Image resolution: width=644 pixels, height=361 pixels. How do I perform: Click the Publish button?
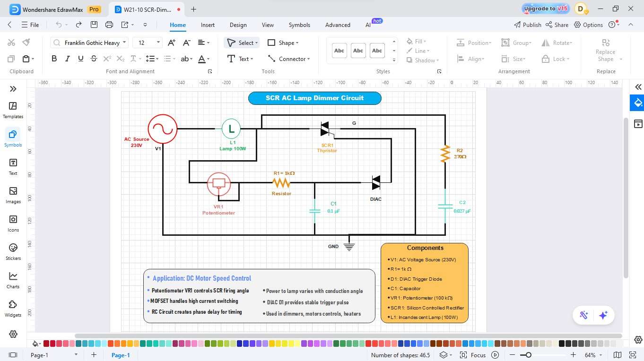click(x=527, y=25)
